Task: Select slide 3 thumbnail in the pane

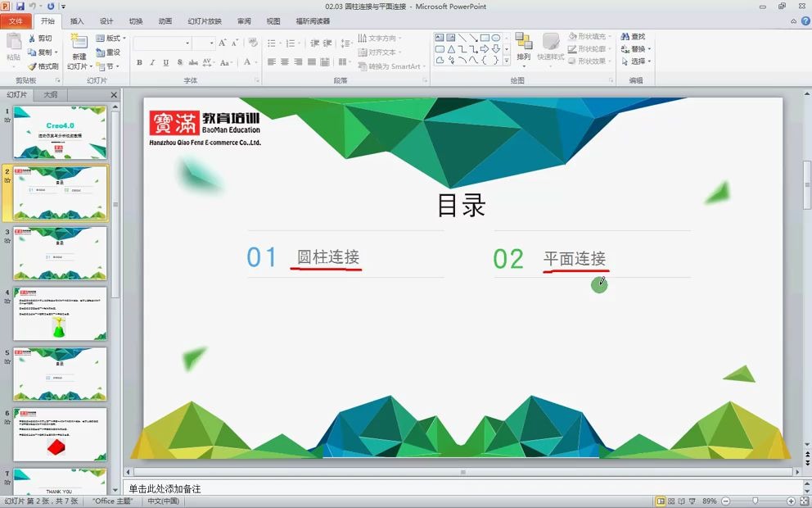Action: click(59, 252)
